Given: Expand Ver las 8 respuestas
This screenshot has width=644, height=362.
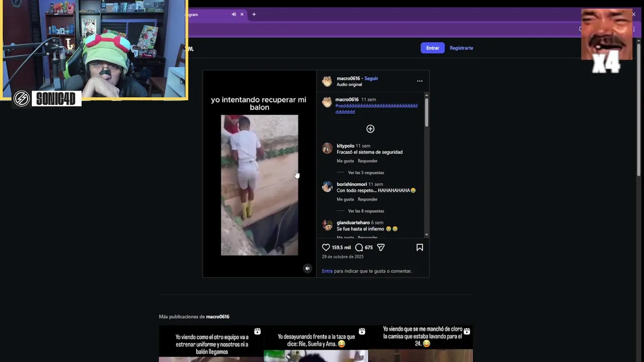Looking at the screenshot, I should click(x=366, y=211).
